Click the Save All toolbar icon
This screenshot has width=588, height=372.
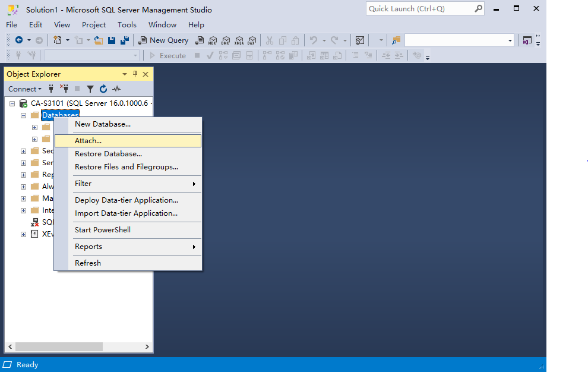124,40
